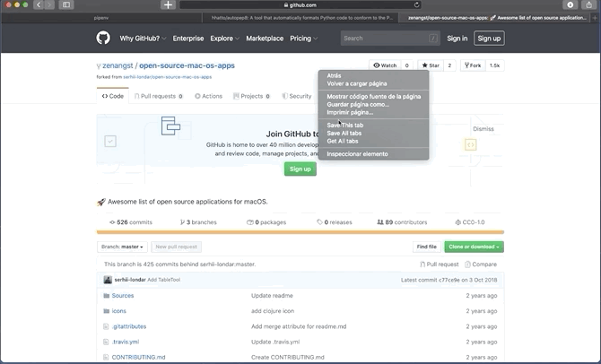Expand the Explore menu
The image size is (601, 364).
click(224, 39)
